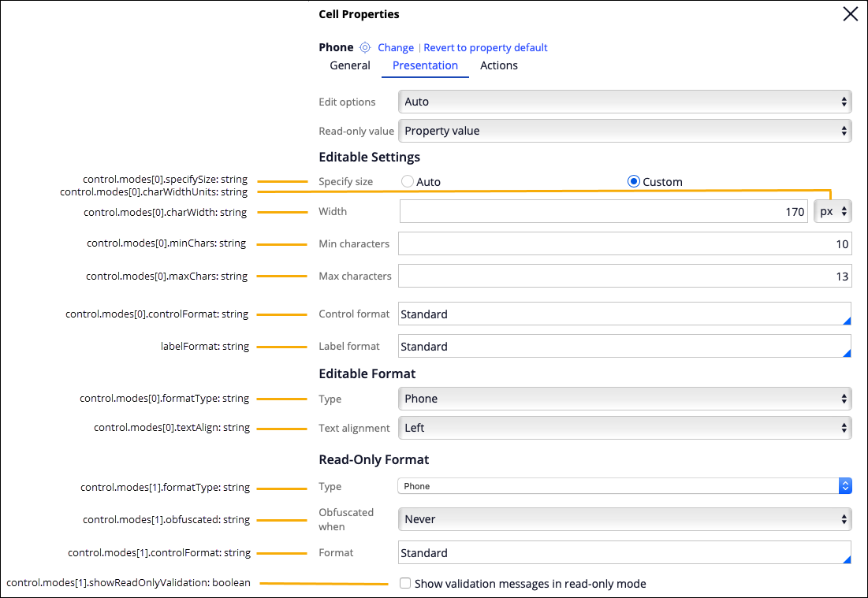Screen dimensions: 868x598
Task: Click the Label format autocomplete corner icon
Action: [x=847, y=353]
